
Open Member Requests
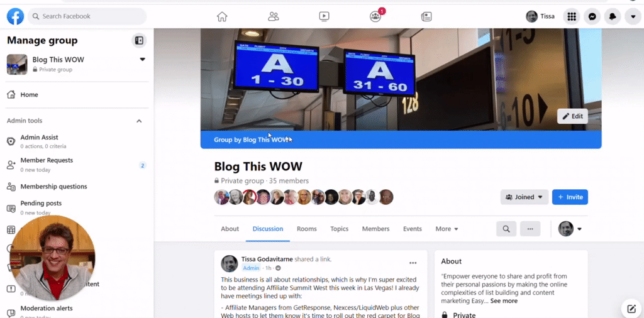pyautogui.click(x=77, y=165)
